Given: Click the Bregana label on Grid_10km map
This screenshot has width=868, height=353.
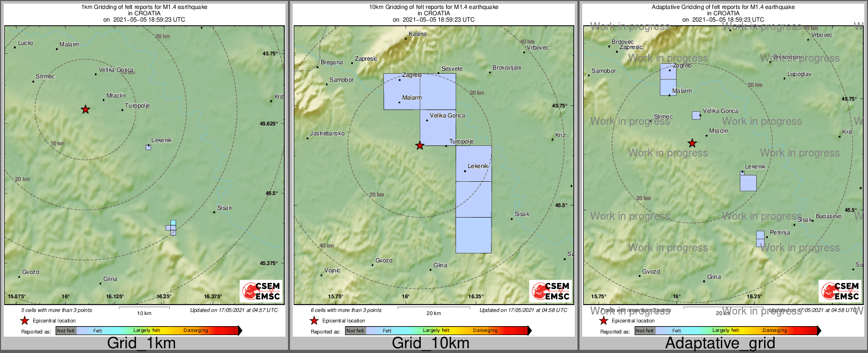Looking at the screenshot, I should point(332,62).
